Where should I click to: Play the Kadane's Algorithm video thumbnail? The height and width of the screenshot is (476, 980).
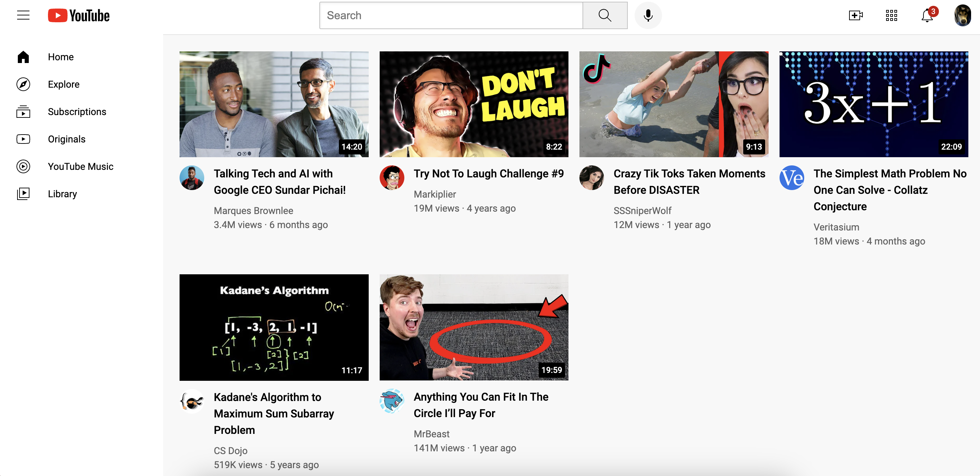point(274,327)
